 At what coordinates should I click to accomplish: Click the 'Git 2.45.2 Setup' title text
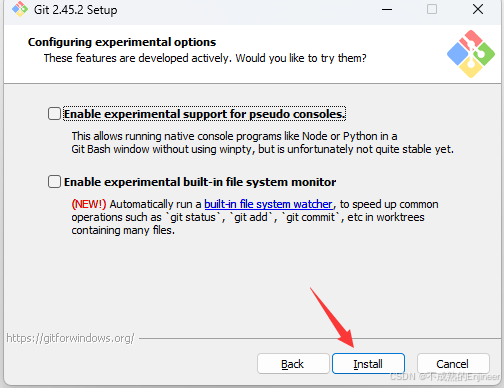click(76, 10)
